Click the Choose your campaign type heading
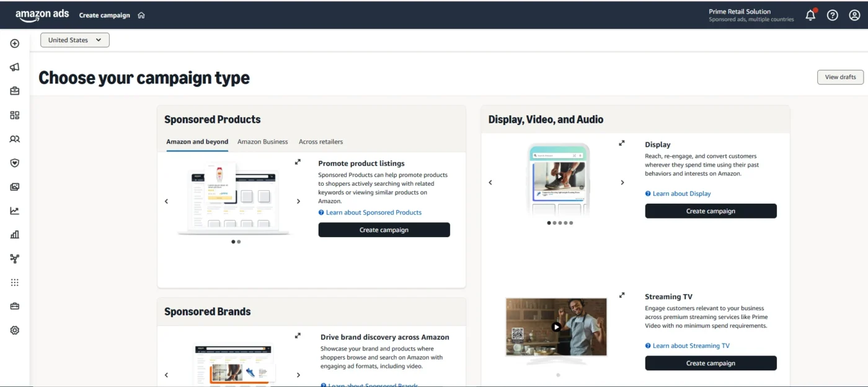This screenshot has height=387, width=868. (x=144, y=77)
